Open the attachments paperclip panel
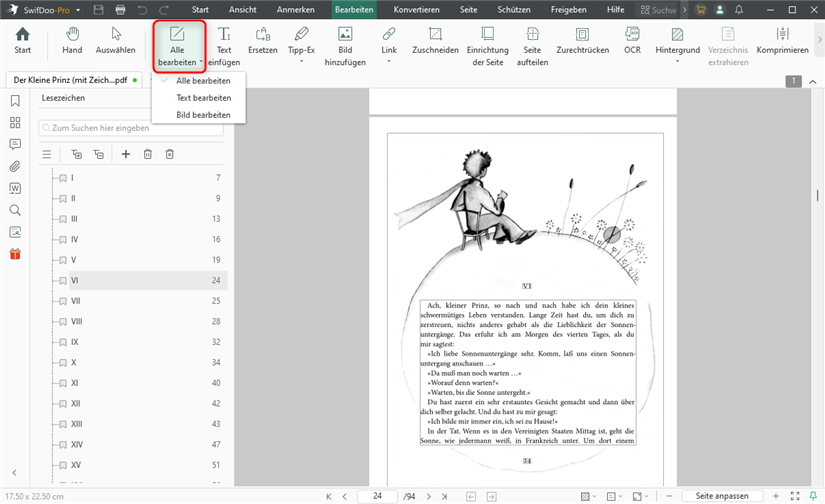The width and height of the screenshot is (825, 504). point(15,166)
